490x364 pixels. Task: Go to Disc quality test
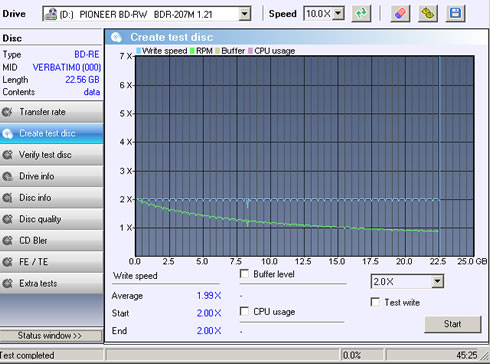pyautogui.click(x=51, y=219)
